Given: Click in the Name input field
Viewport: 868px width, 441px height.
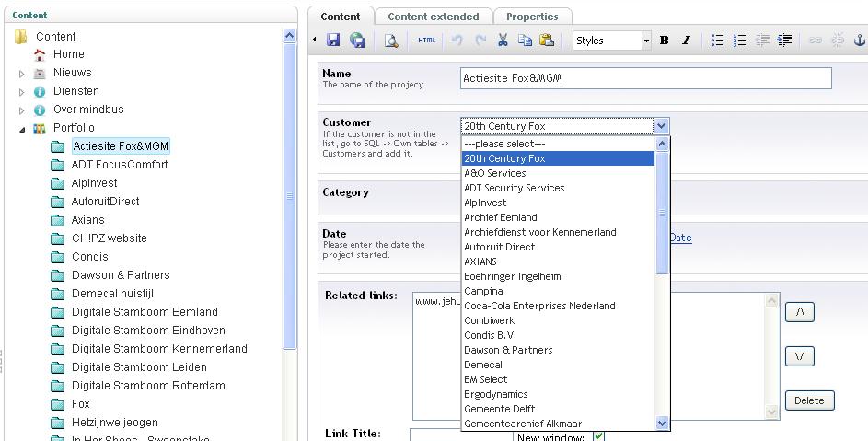Looking at the screenshot, I should (646, 78).
